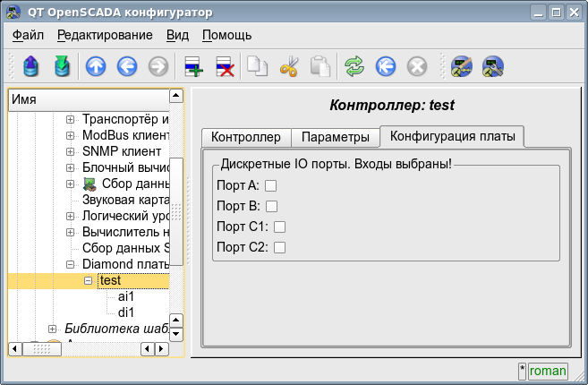Click the Save to database toolbar icon
The height and width of the screenshot is (385, 588).
tap(61, 66)
